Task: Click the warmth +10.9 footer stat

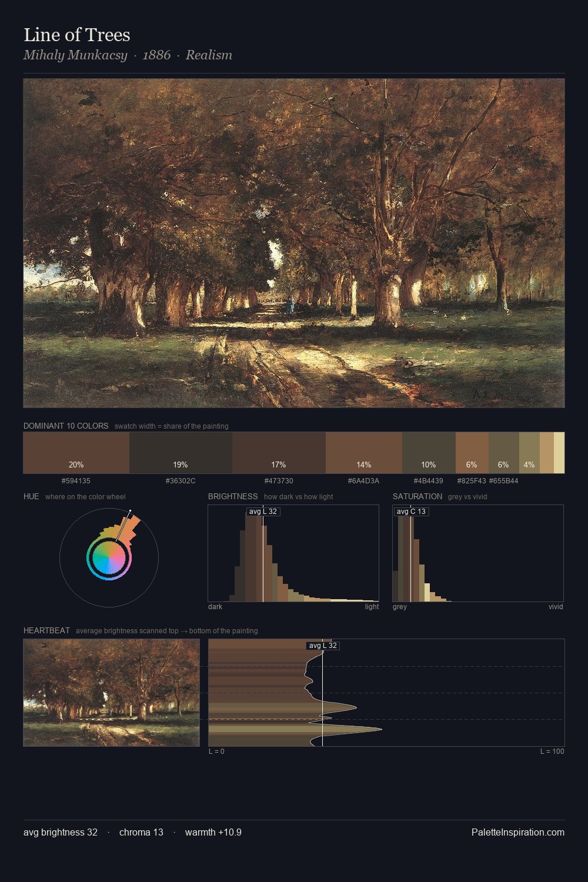Action: point(213,833)
